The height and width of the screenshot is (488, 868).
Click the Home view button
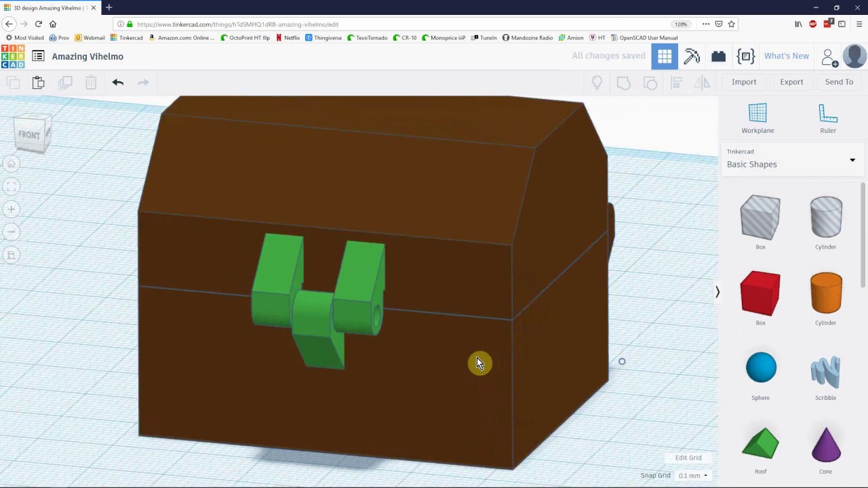click(x=11, y=163)
